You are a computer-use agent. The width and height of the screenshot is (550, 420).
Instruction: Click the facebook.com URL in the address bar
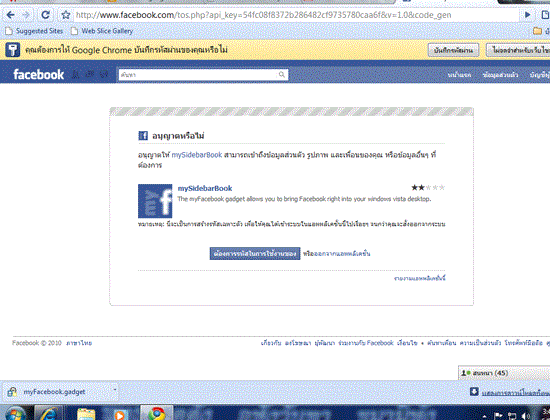point(263,15)
